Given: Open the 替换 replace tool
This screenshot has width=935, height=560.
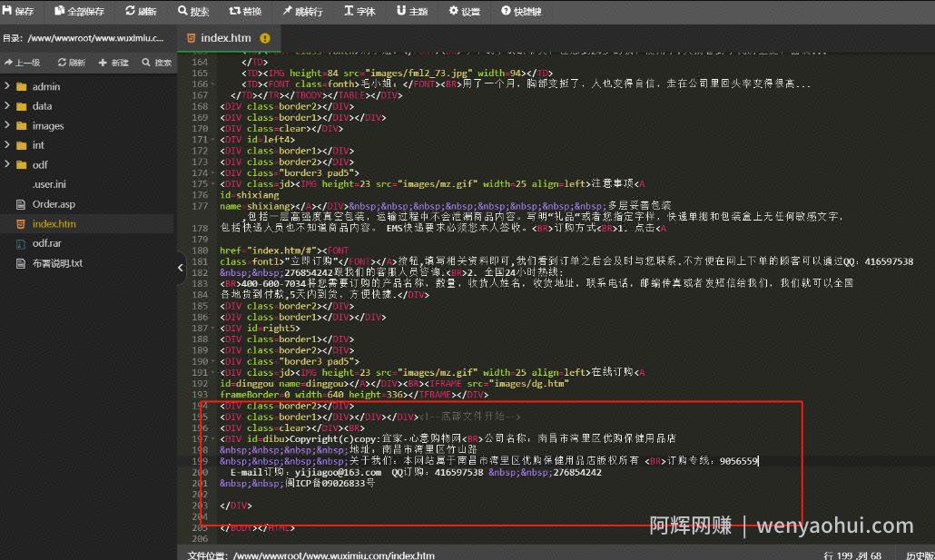Looking at the screenshot, I should (245, 11).
